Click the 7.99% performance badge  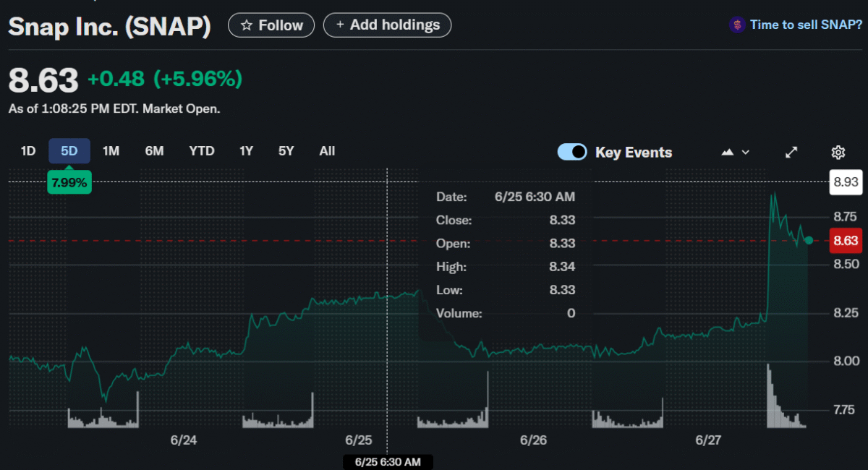pyautogui.click(x=69, y=182)
